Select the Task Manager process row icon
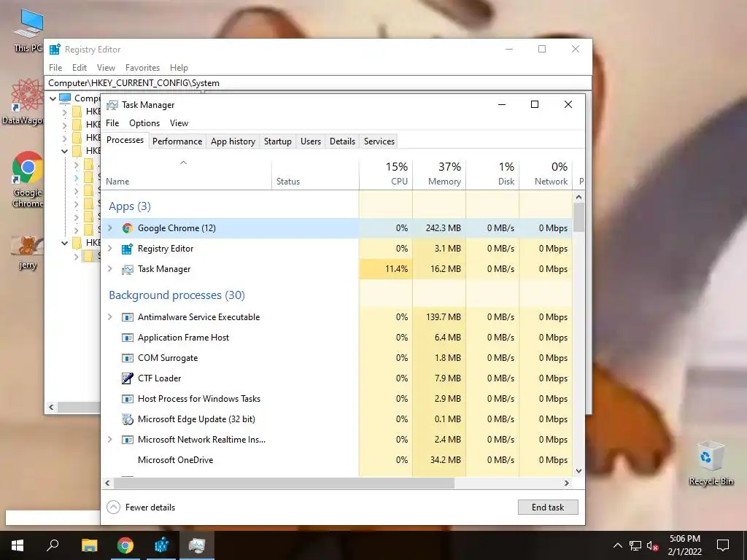Image resolution: width=747 pixels, height=560 pixels. click(127, 269)
